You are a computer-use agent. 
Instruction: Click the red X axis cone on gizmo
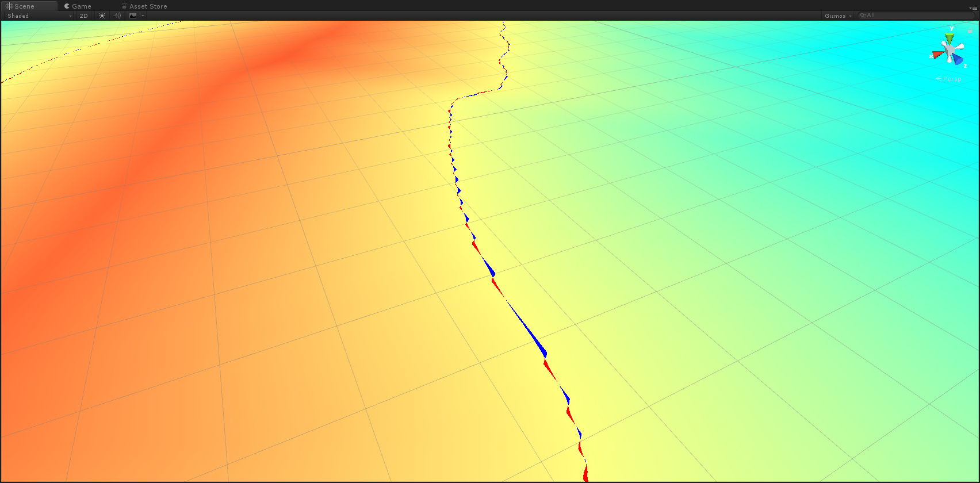938,55
